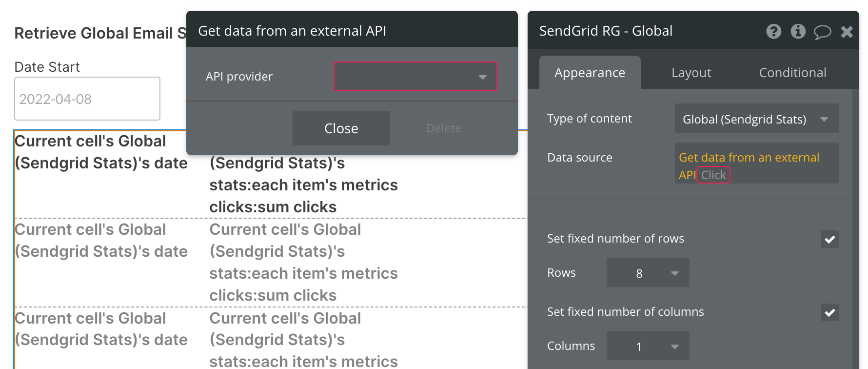Switch to the Appearance tab

click(590, 72)
